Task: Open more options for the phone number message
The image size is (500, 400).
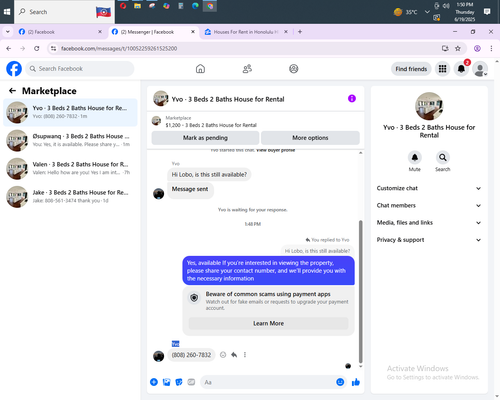Action: [x=245, y=355]
